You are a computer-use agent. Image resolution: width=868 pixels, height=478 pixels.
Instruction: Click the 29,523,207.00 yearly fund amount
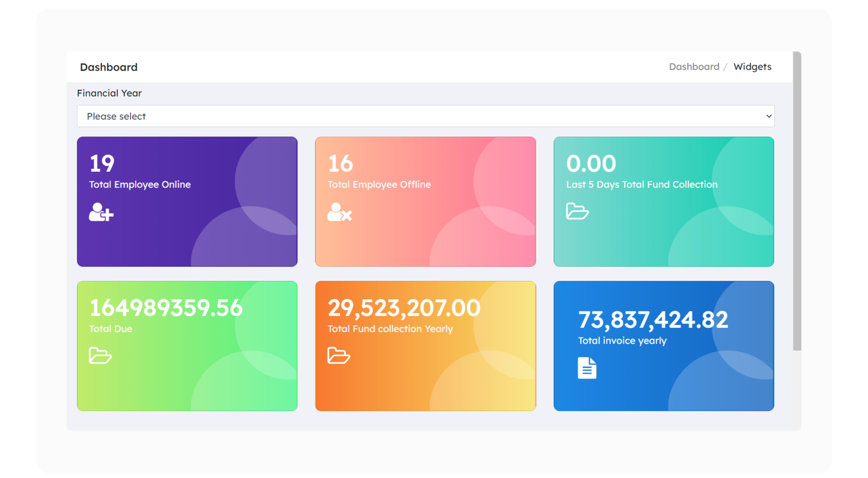click(404, 308)
